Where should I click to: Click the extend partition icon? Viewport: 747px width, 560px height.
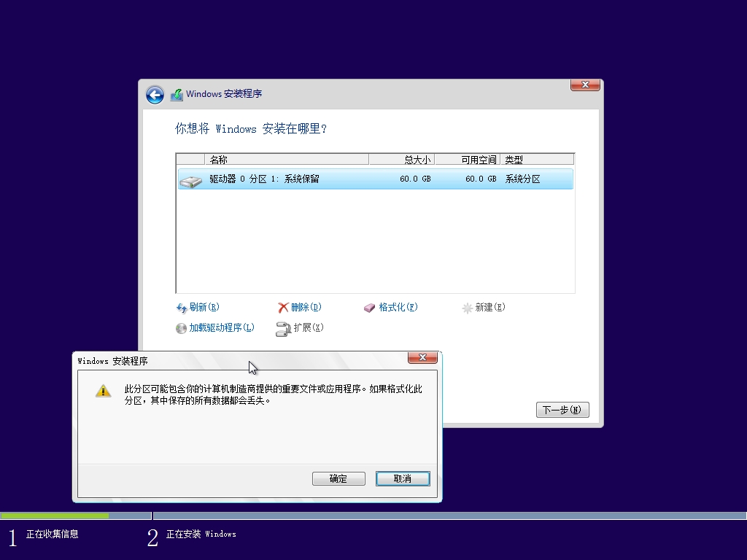[x=283, y=329]
